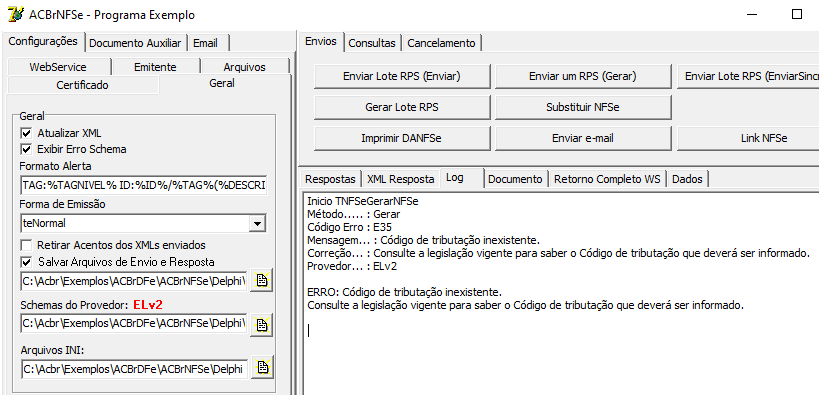Open the Cancelamento tab
The image size is (819, 395).
[x=441, y=43]
